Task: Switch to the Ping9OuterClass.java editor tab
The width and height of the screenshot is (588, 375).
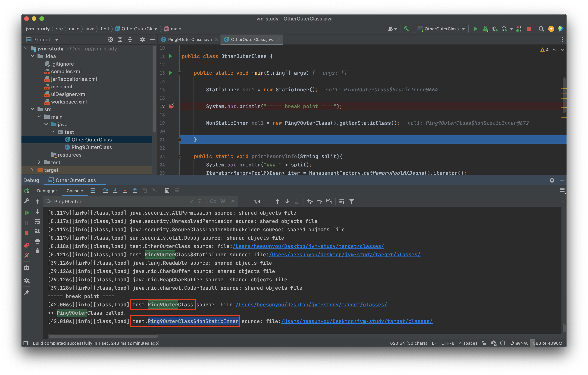Action: click(189, 40)
